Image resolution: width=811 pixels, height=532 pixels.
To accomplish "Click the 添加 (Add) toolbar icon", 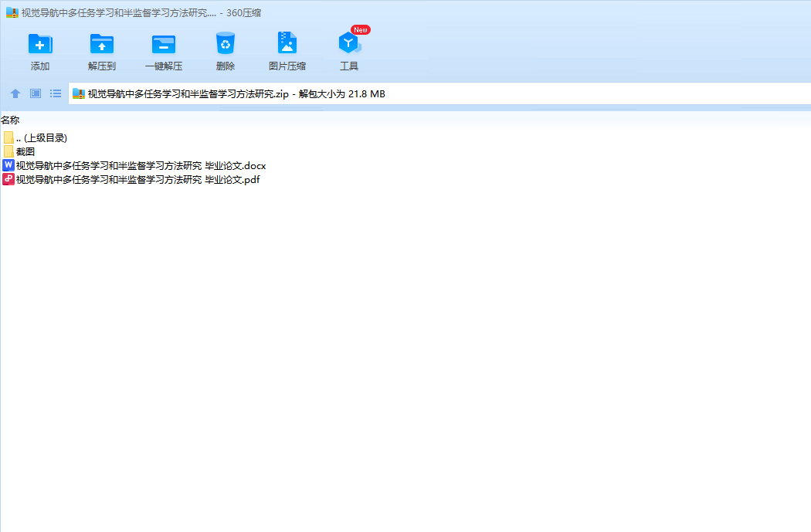I will (40, 44).
